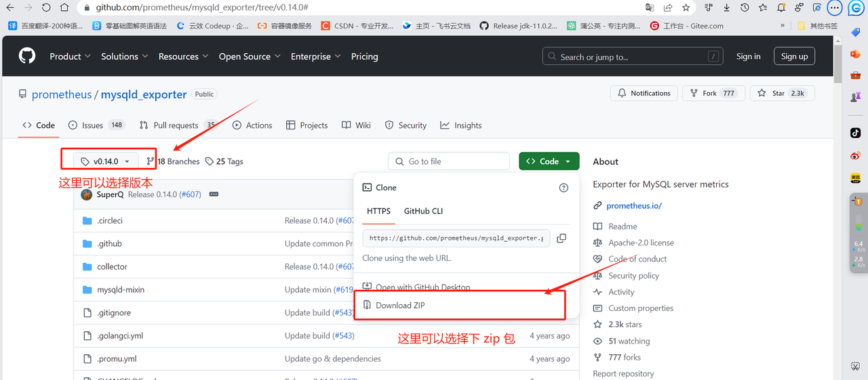Click Download ZIP in the Code popup
This screenshot has height=380, width=868.
tap(401, 305)
